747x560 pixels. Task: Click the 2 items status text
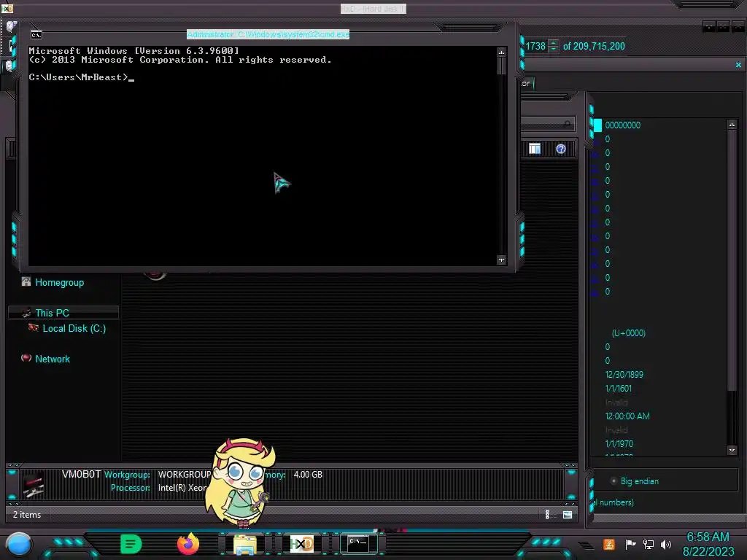click(x=27, y=515)
